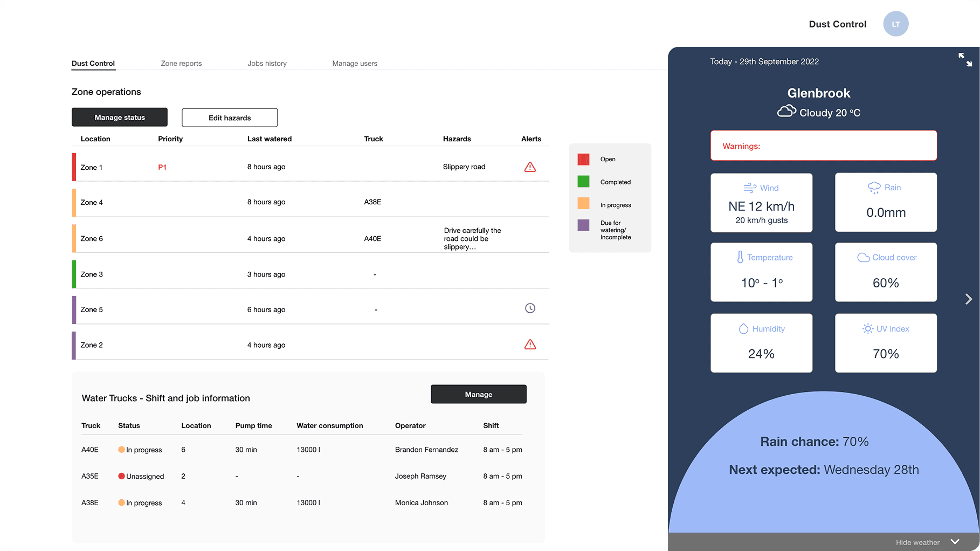Click the 24% humidity value
This screenshot has height=551, width=980.
pyautogui.click(x=761, y=354)
